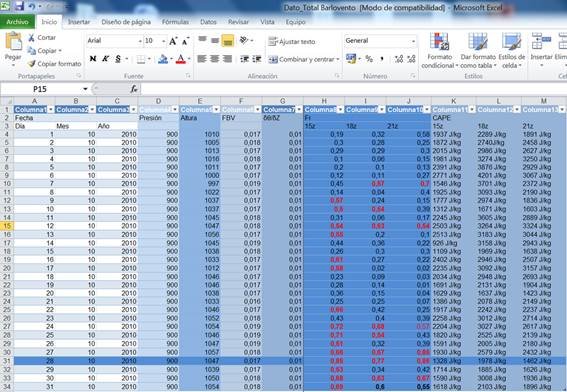
Task: Open Columna1 filter dropdown arrow
Action: 51,109
